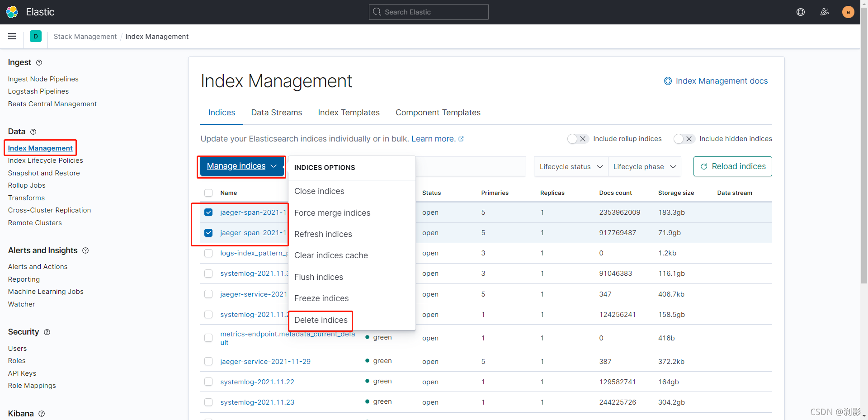Click help icon next to Ingest heading
The width and height of the screenshot is (868, 420).
pos(39,62)
